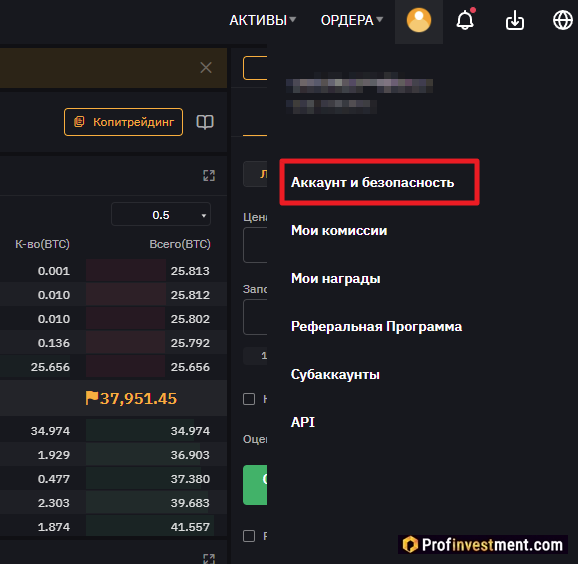
Task: Expand the ОРДЕРА dropdown menu
Action: (352, 20)
